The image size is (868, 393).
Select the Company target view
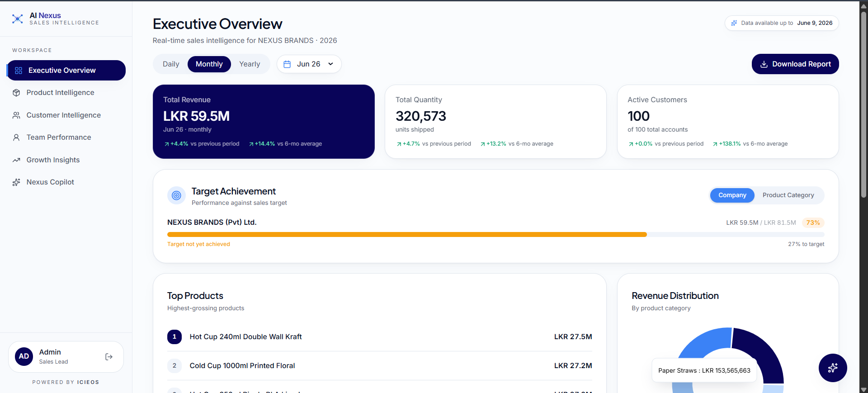coord(732,195)
